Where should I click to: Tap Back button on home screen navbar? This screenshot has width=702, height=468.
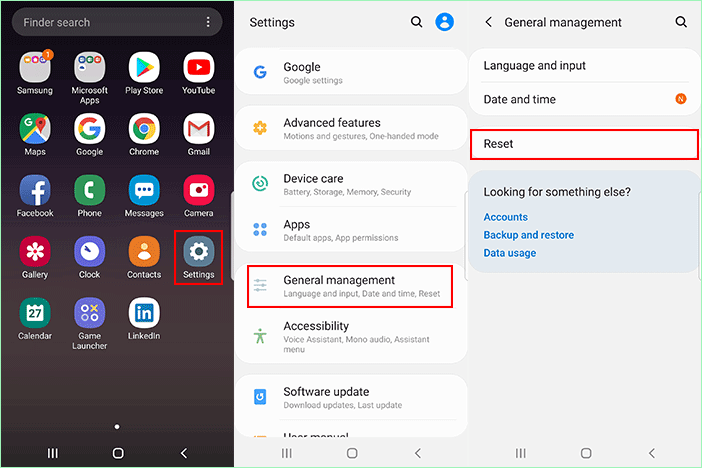(184, 453)
